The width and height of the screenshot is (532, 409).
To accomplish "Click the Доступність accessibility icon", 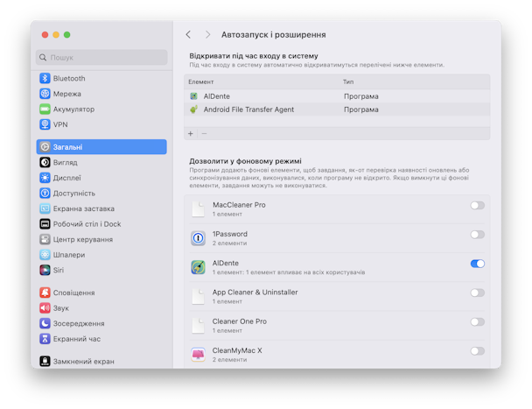I will pos(45,193).
